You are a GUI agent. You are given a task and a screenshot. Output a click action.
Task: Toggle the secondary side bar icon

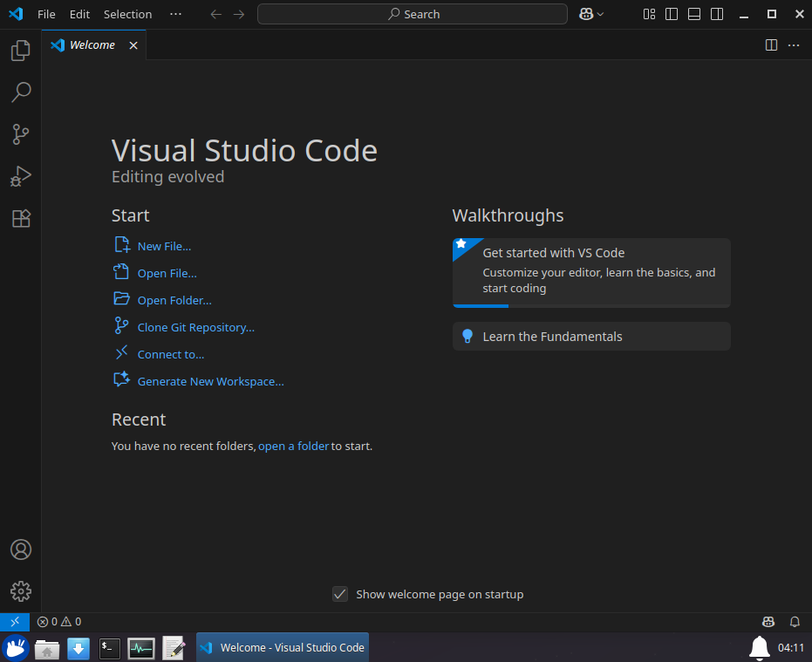[717, 14]
